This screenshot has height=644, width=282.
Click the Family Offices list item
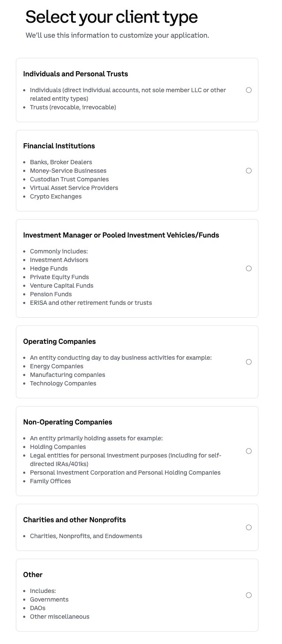click(51, 481)
